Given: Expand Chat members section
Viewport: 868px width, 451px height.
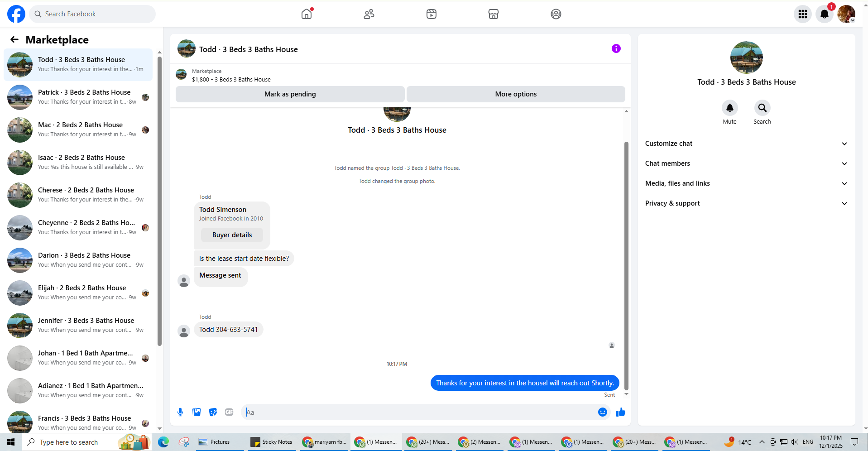Looking at the screenshot, I should coord(746,163).
